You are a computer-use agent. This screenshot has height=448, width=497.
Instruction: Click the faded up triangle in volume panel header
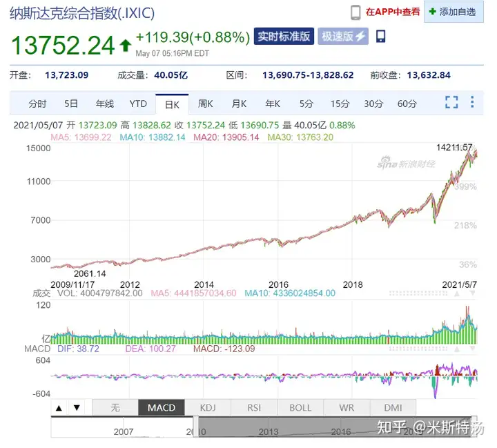[457, 293]
